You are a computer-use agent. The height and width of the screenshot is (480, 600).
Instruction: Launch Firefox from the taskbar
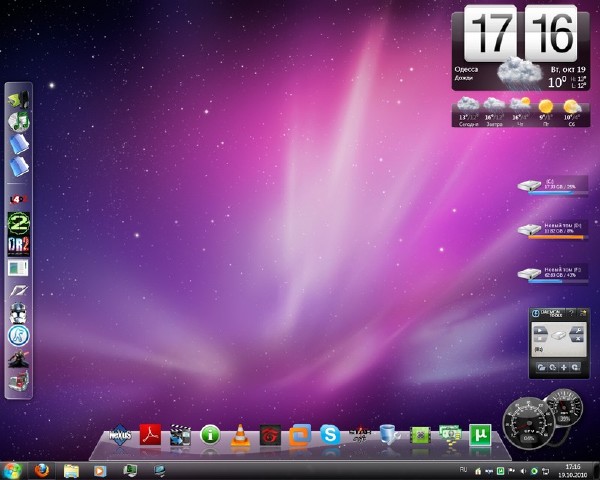(x=42, y=469)
